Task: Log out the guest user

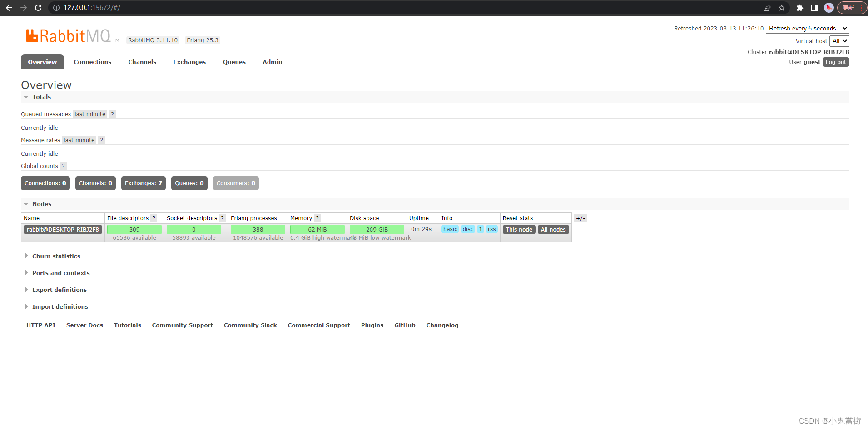Action: pos(836,62)
